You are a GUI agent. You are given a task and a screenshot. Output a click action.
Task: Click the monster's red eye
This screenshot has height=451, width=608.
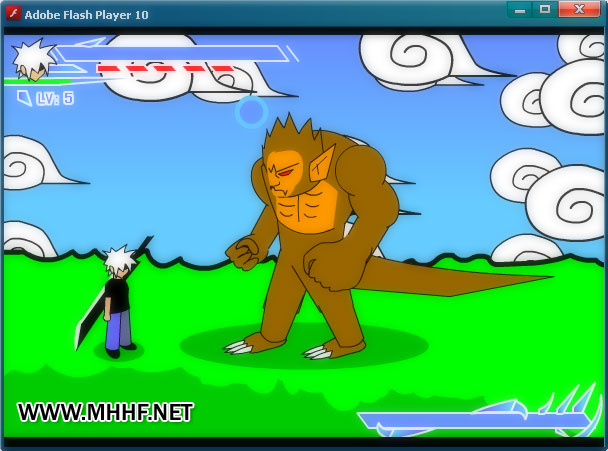284,170
